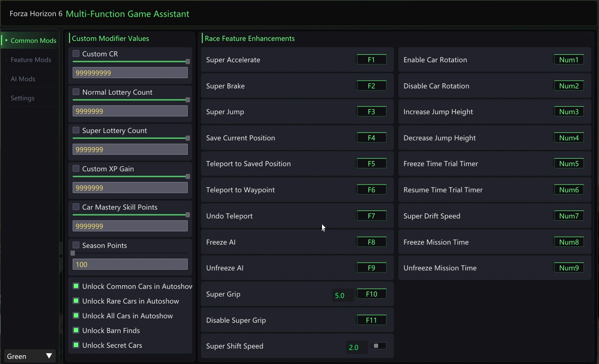Click the Super Shift Speed value 2.0

pos(357,347)
